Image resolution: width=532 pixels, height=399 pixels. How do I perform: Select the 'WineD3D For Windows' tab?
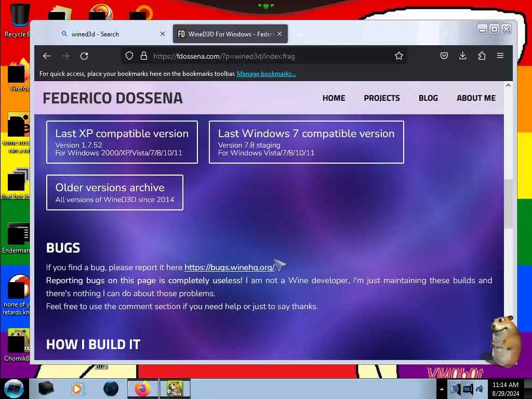point(230,34)
